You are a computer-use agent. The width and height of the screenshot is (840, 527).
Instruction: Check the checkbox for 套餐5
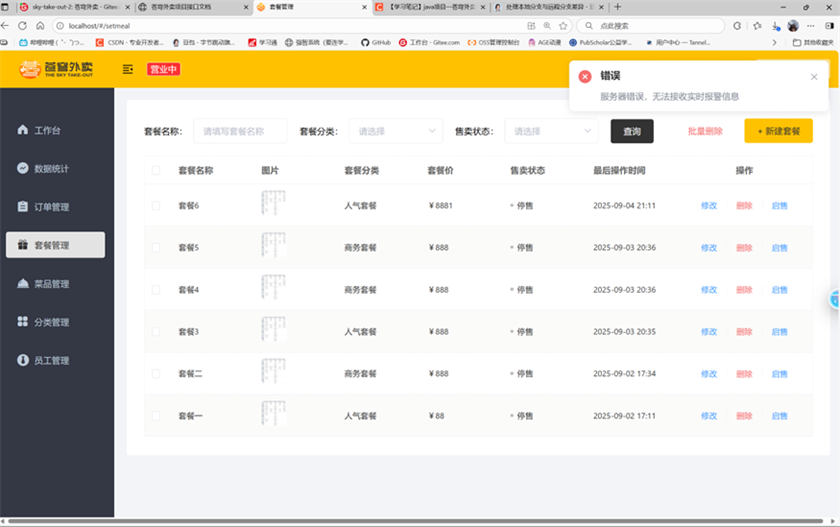pyautogui.click(x=156, y=247)
